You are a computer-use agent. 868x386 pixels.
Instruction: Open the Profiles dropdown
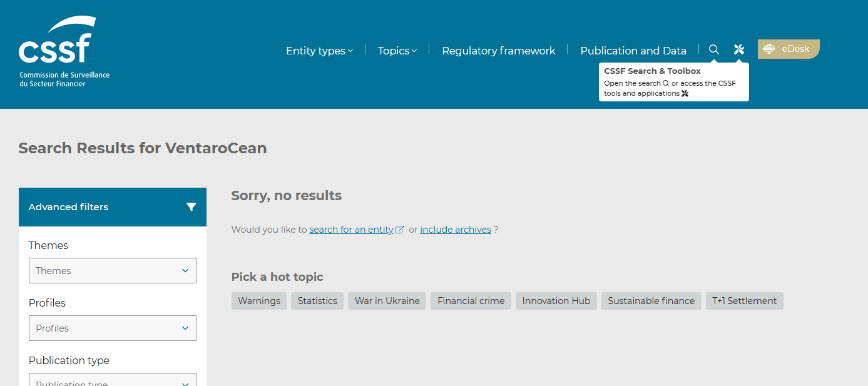tap(113, 328)
